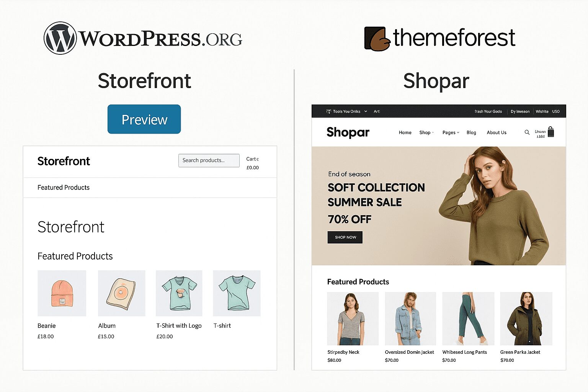Click the blue Preview button
Viewport: 588px width, 392px height.
tap(144, 119)
